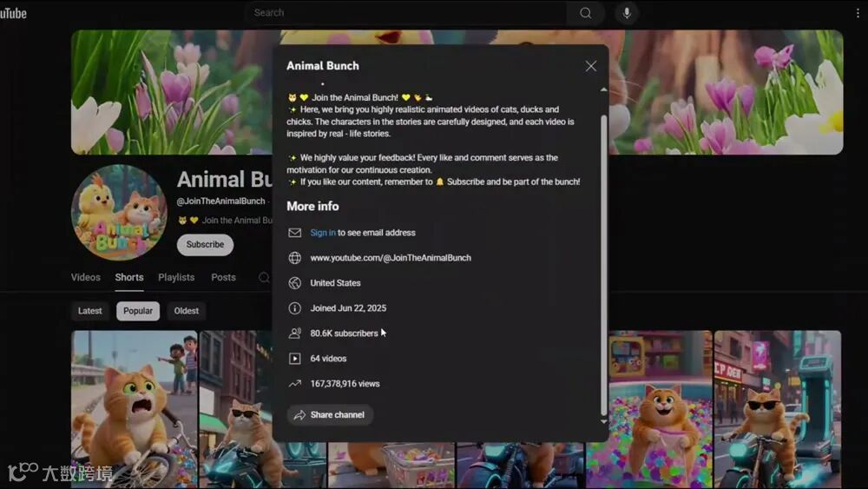Click the trending views icon
Screen dimensions: 868x489
point(294,383)
